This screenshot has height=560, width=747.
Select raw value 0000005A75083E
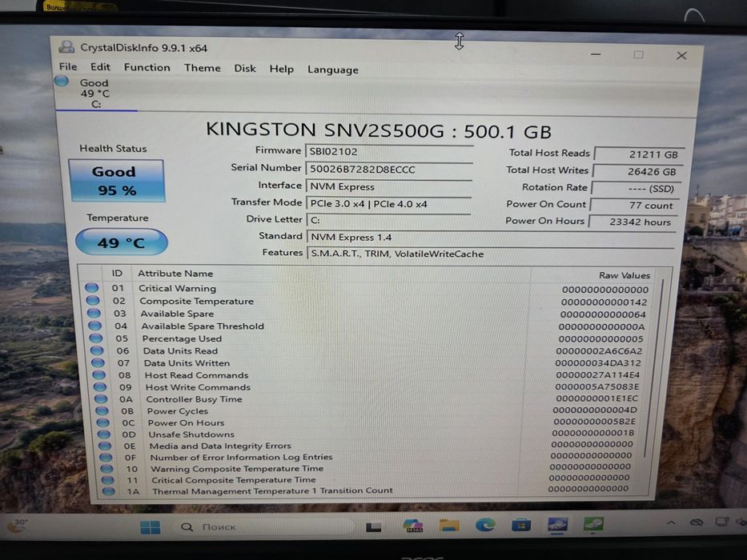(596, 386)
